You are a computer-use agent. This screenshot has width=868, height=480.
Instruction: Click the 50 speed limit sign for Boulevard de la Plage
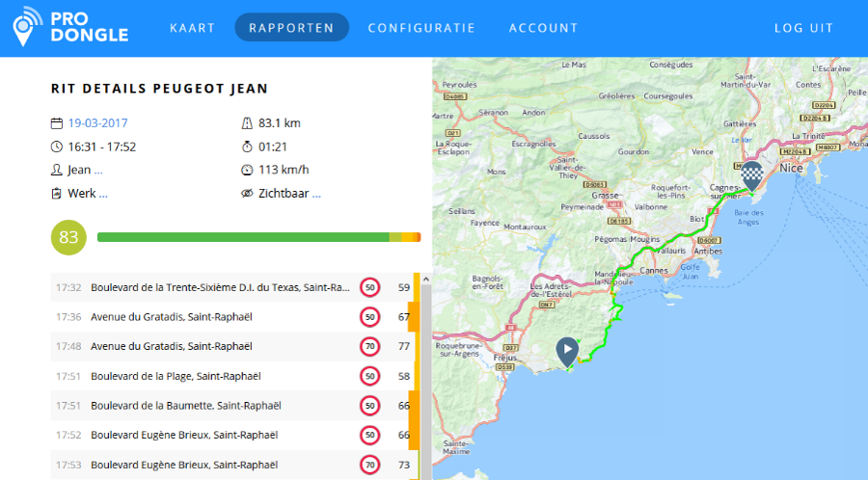point(369,376)
